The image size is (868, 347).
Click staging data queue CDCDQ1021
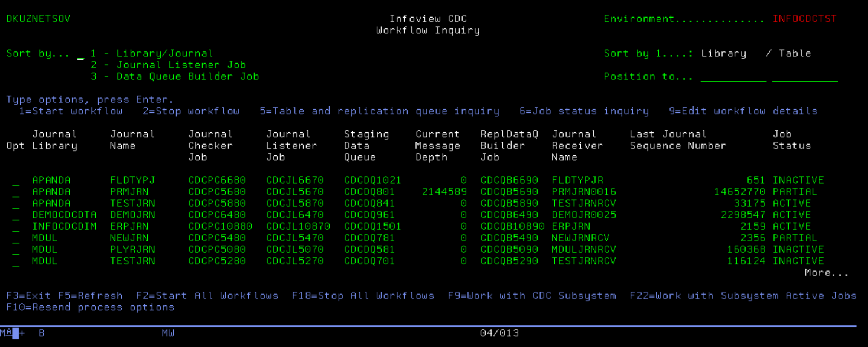[373, 180]
